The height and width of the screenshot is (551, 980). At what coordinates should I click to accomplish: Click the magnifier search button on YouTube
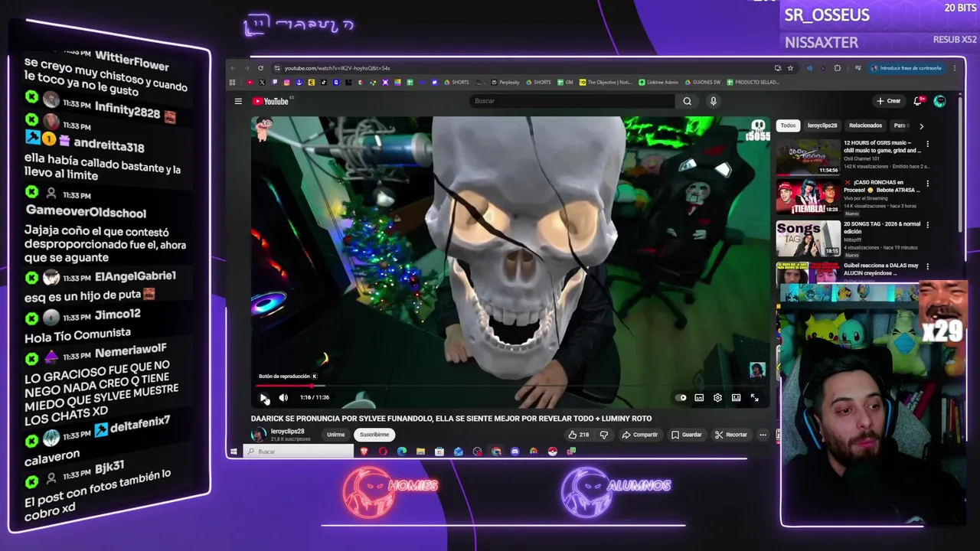[688, 101]
